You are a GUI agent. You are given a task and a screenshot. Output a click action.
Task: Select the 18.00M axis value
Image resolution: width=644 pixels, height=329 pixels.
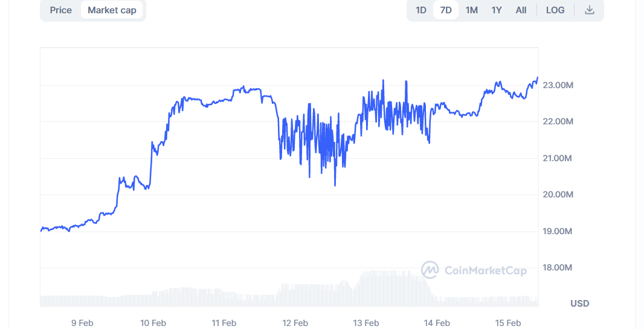[x=558, y=267]
